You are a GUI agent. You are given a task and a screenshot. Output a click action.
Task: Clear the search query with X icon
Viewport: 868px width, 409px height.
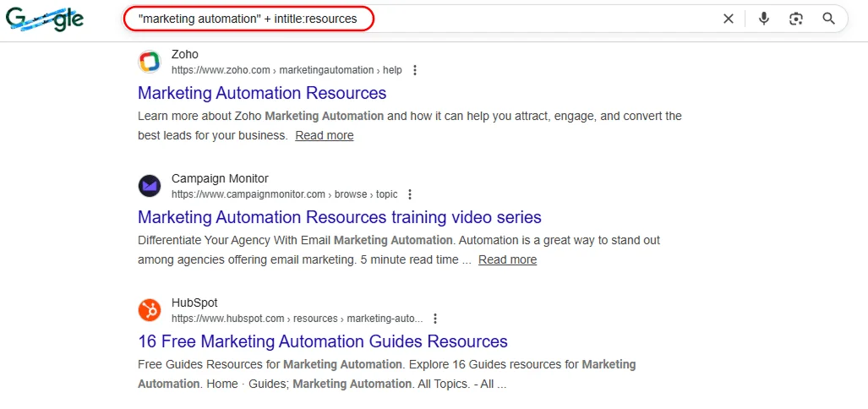(x=729, y=19)
